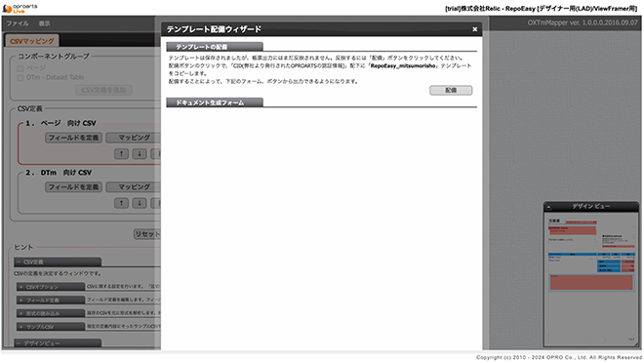Viewport: 644px width, 363px height.
Task: Expand the フィールド定義 hint item
Action: [x=51, y=301]
